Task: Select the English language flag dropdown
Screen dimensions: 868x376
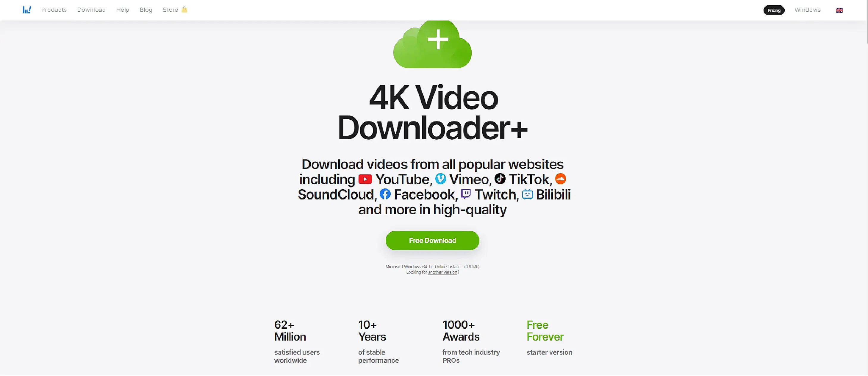Action: [839, 10]
